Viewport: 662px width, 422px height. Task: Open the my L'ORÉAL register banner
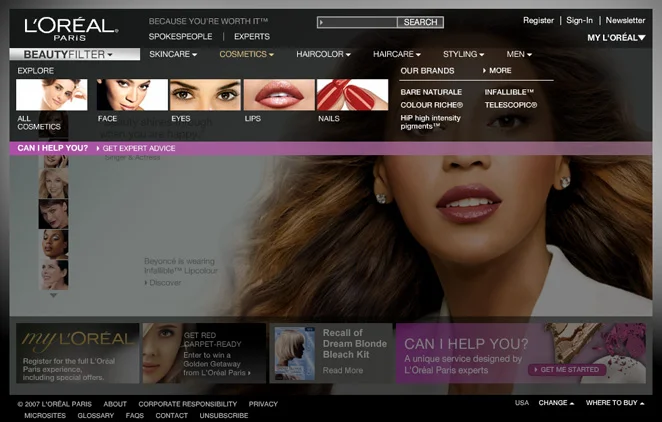78,353
